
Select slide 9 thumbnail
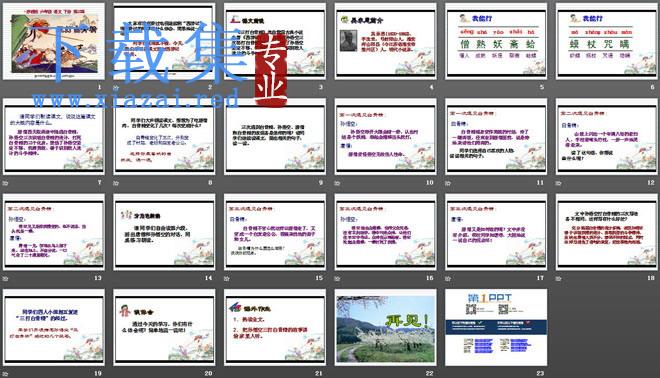click(275, 137)
